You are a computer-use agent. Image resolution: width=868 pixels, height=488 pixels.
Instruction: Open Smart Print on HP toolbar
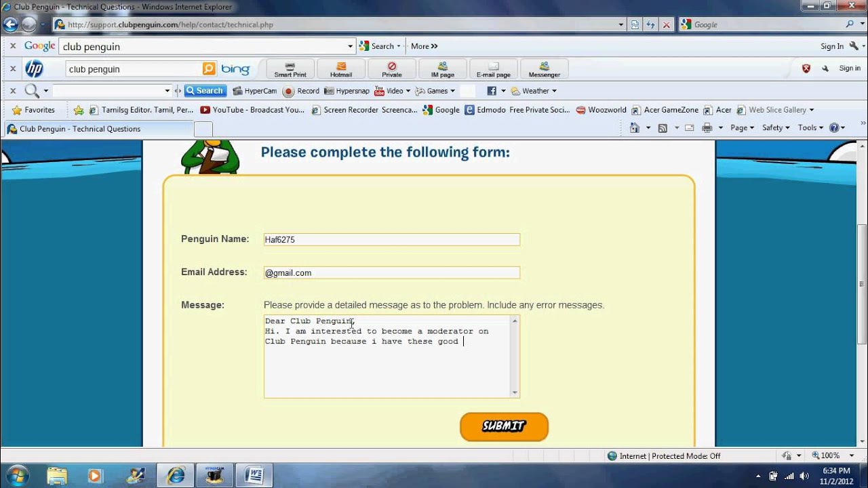290,69
